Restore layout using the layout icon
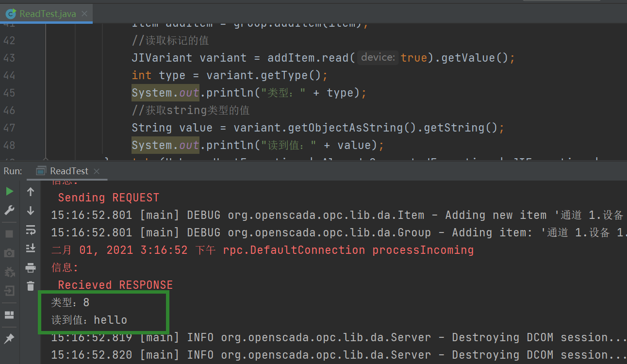This screenshot has width=627, height=364. [x=9, y=315]
